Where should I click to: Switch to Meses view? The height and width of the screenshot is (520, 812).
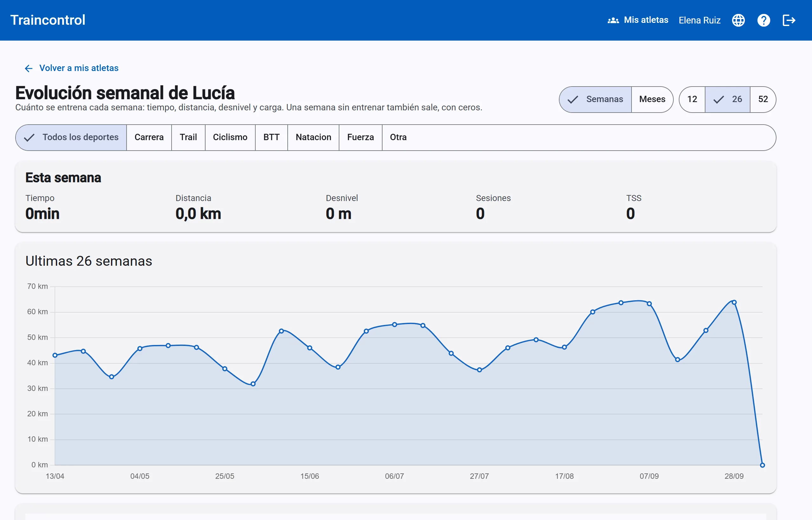click(x=652, y=99)
